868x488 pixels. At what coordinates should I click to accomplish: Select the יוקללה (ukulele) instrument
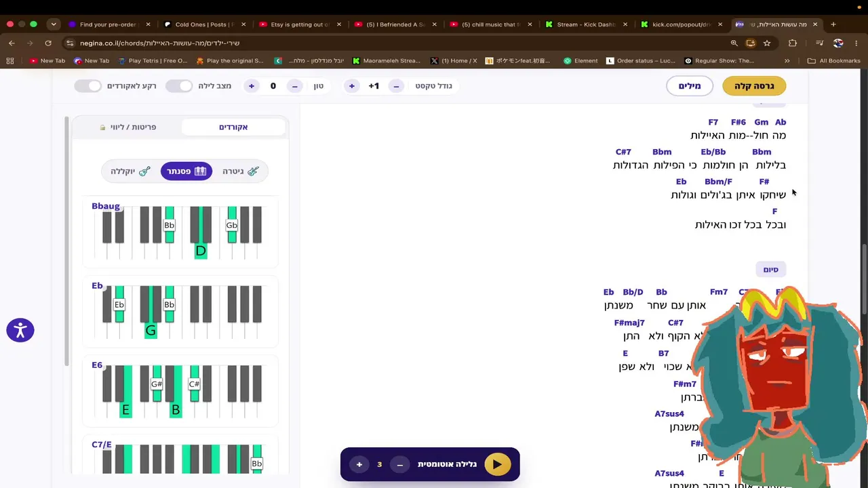(x=130, y=171)
